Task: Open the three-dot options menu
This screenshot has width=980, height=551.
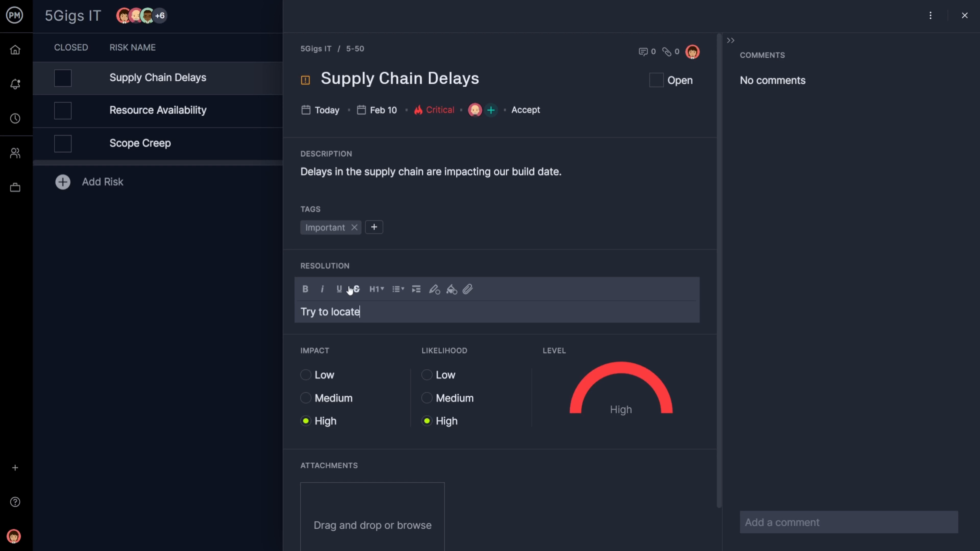Action: 930,16
